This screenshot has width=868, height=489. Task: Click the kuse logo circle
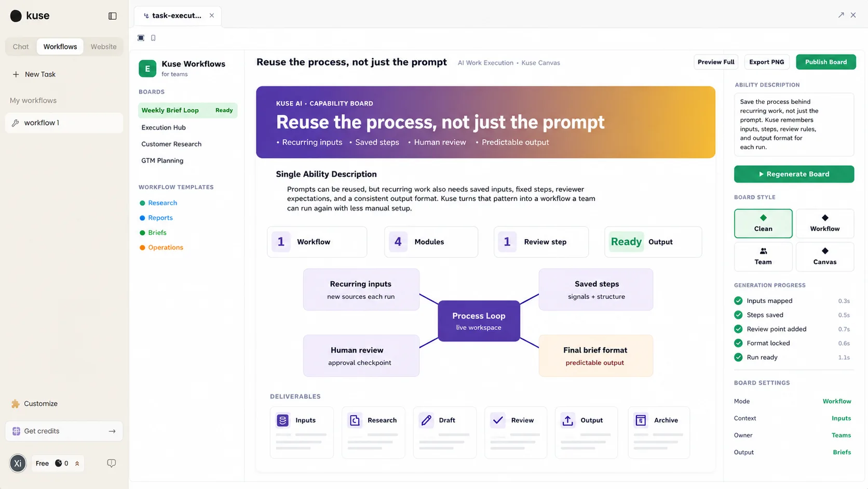point(16,16)
